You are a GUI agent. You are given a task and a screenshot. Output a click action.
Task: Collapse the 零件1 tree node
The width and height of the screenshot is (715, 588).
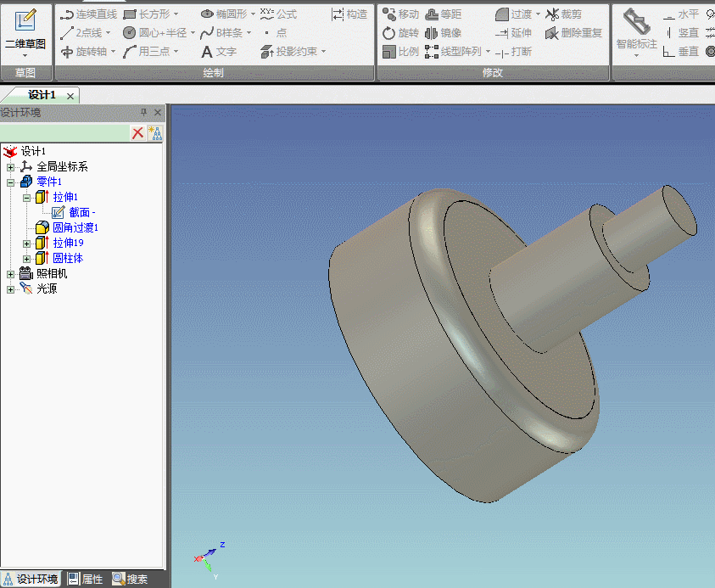coord(10,182)
